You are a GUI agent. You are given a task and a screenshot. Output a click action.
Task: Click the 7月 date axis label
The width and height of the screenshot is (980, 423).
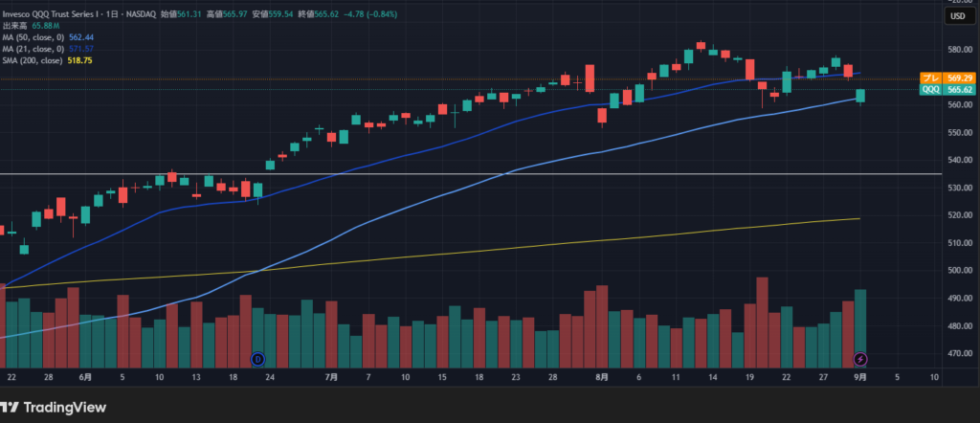pyautogui.click(x=332, y=377)
